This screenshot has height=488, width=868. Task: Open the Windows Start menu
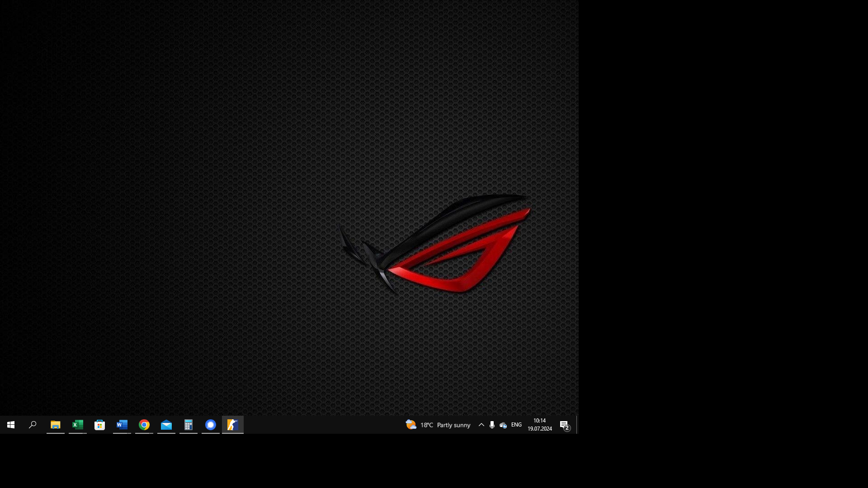pos(11,425)
